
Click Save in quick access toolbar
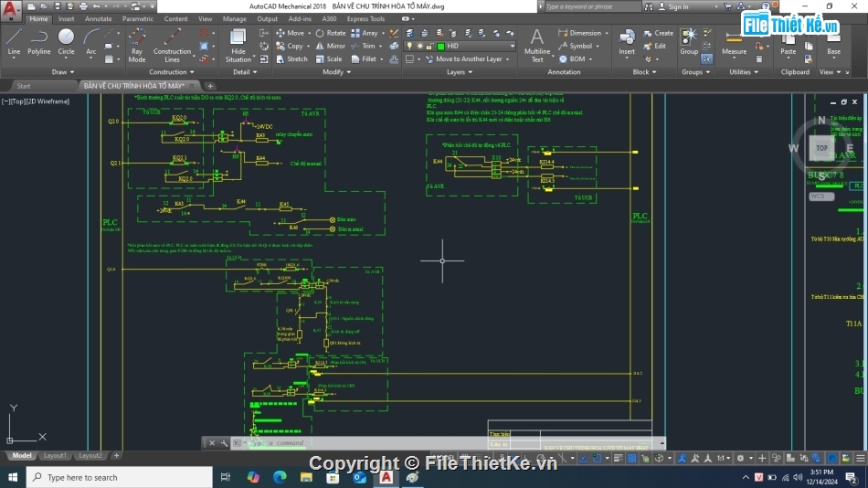[x=57, y=6]
